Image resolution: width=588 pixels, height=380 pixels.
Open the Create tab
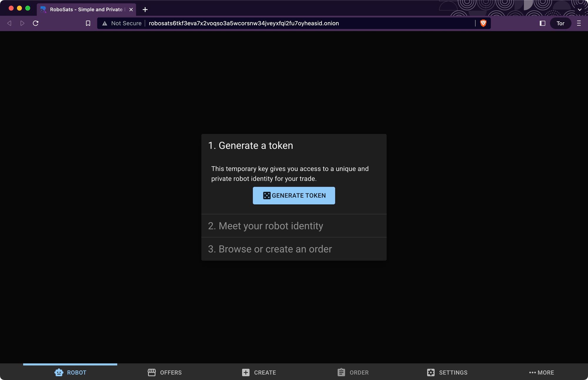pos(259,372)
